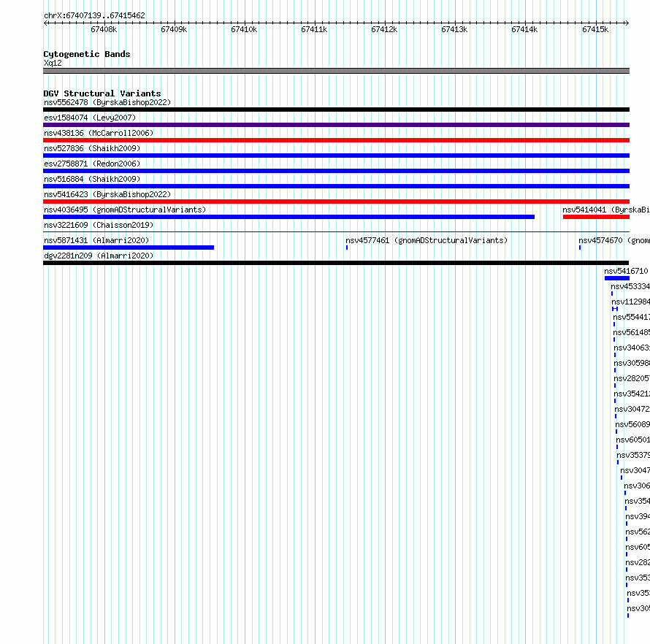Click the black dgv2281n209 variant bar
This screenshot has height=644, width=650.
[336, 263]
